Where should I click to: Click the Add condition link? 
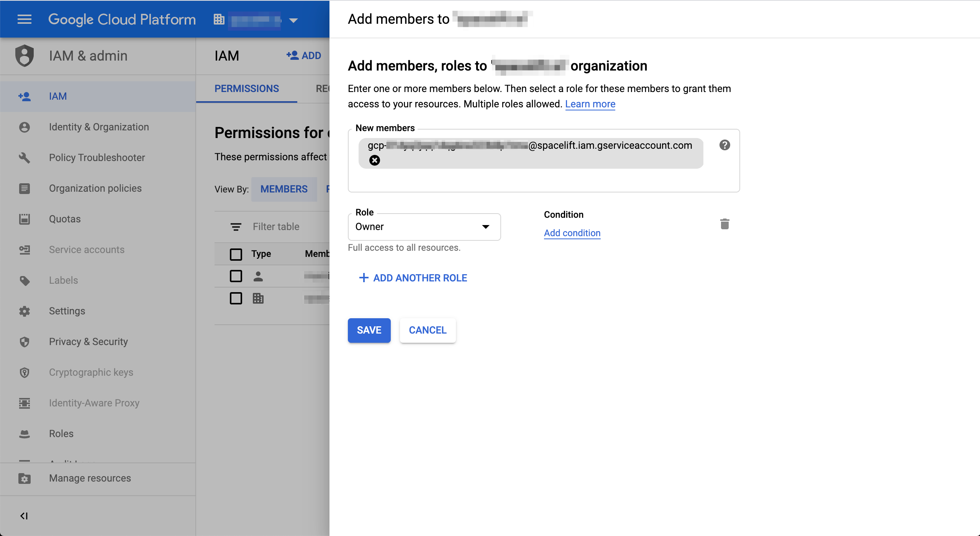point(572,233)
